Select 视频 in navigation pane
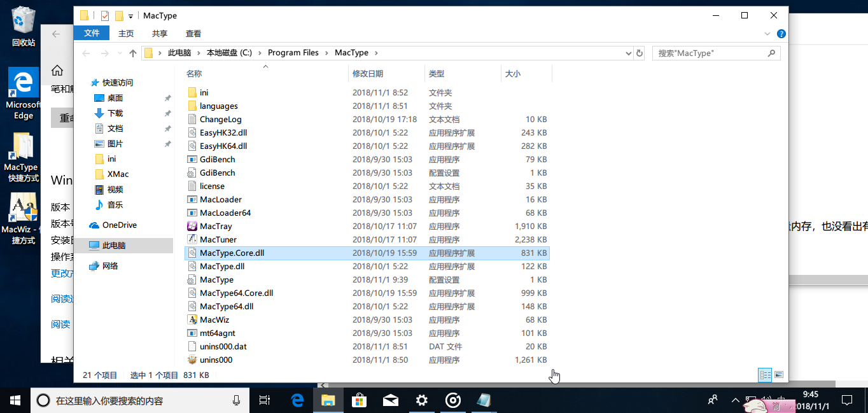 pos(115,190)
